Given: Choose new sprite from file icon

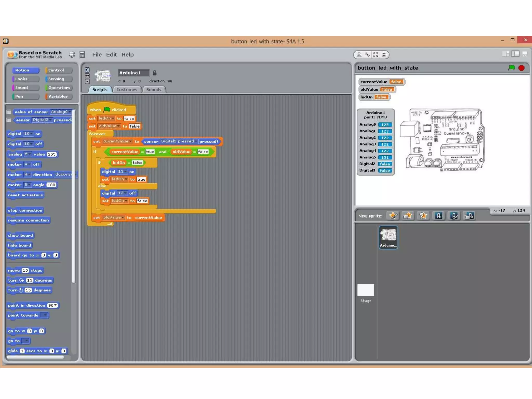Looking at the screenshot, I should [408, 216].
